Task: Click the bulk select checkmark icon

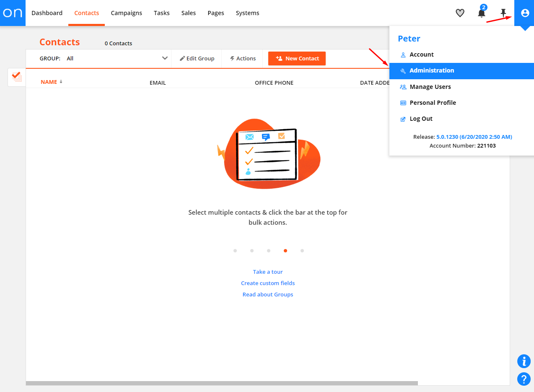Action: point(17,77)
